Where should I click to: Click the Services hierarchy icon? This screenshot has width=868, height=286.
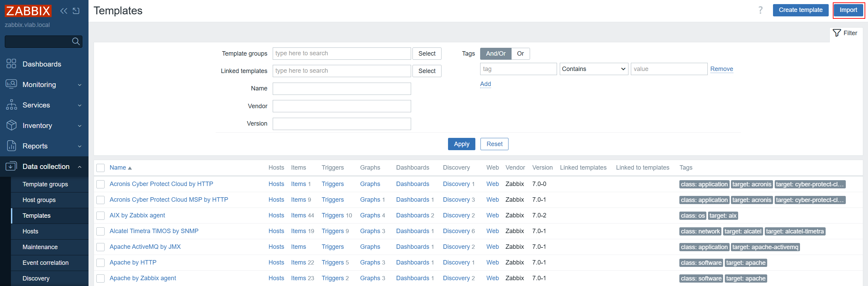click(x=11, y=105)
